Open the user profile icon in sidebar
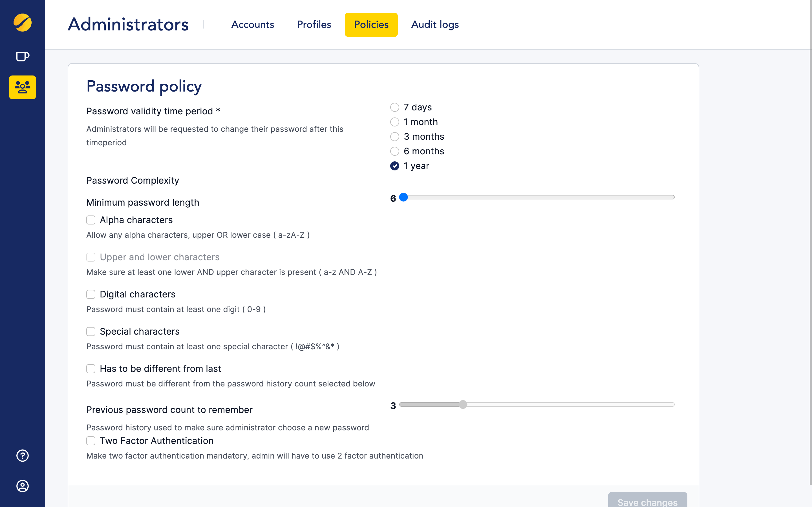Screen dimensions: 812x507 [x=23, y=486]
